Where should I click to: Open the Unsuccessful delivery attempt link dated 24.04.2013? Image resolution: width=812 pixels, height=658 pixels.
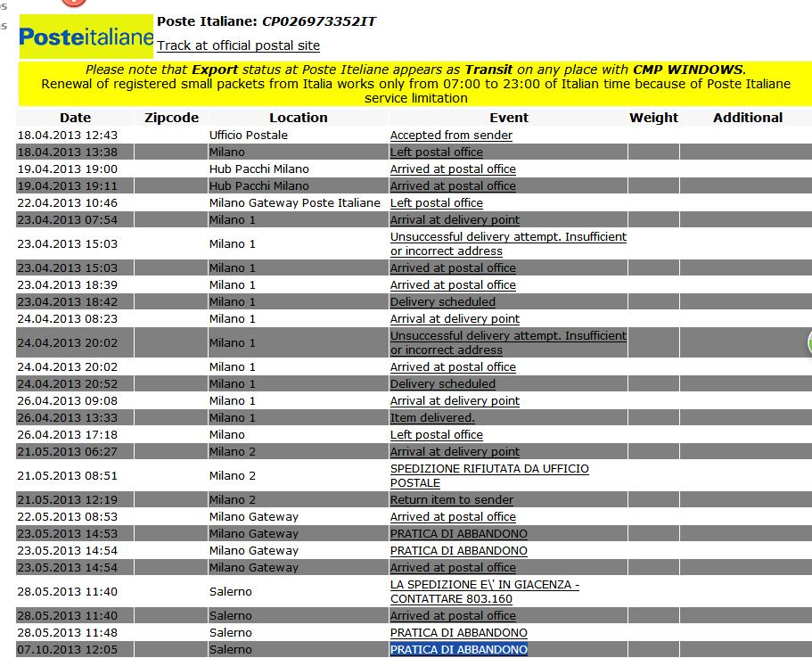(x=508, y=343)
